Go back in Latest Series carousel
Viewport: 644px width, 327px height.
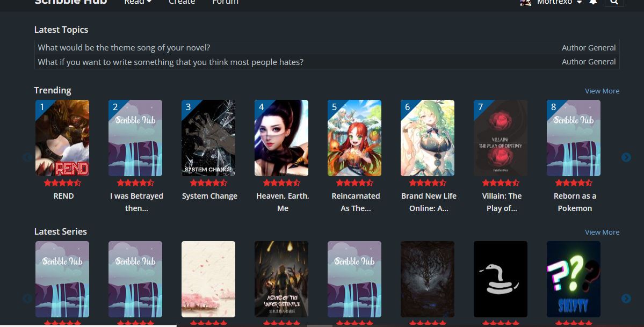[x=27, y=299]
